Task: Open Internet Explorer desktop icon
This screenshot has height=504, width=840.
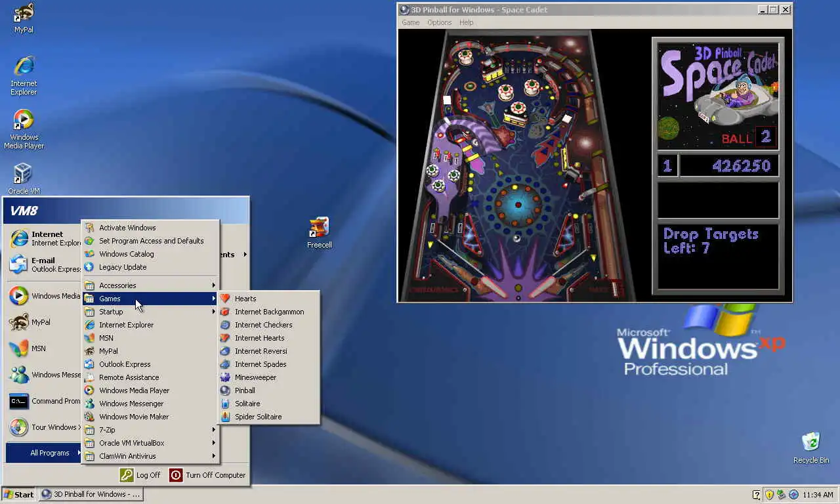Action: (x=24, y=75)
